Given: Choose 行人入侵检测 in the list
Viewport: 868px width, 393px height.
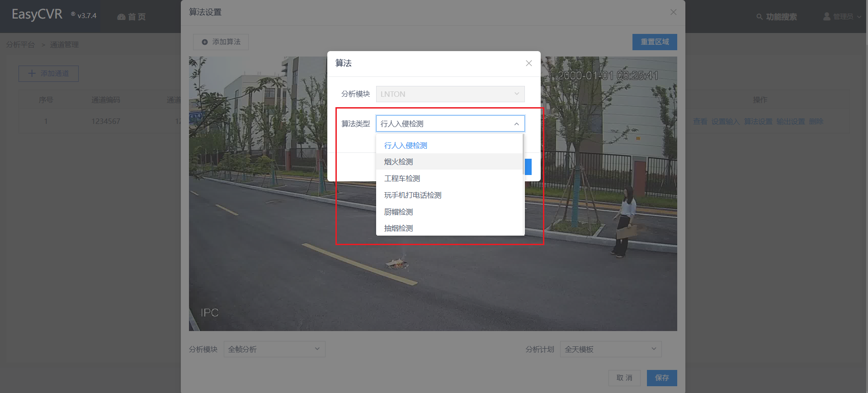Looking at the screenshot, I should [406, 146].
